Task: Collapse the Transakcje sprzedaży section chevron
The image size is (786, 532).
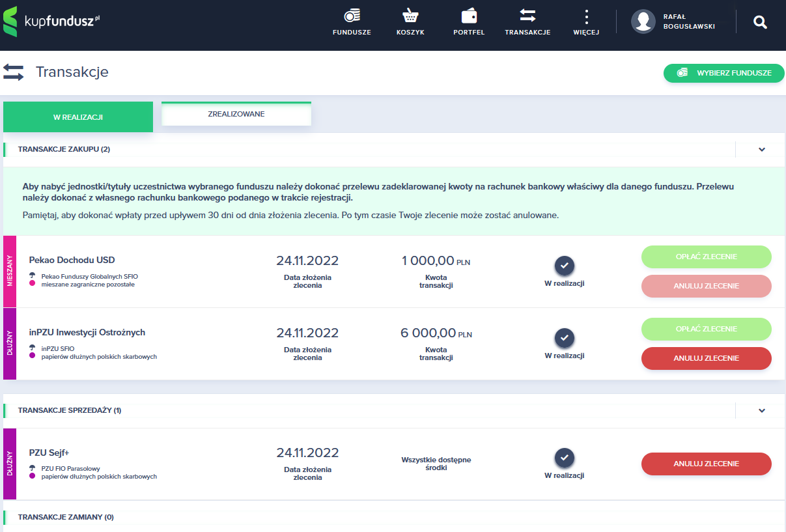Action: [762, 411]
